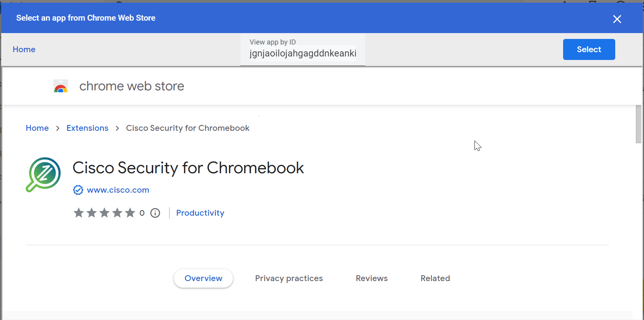The width and height of the screenshot is (644, 320).
Task: Click the vertical page scrollbar thumb
Action: tap(638, 124)
